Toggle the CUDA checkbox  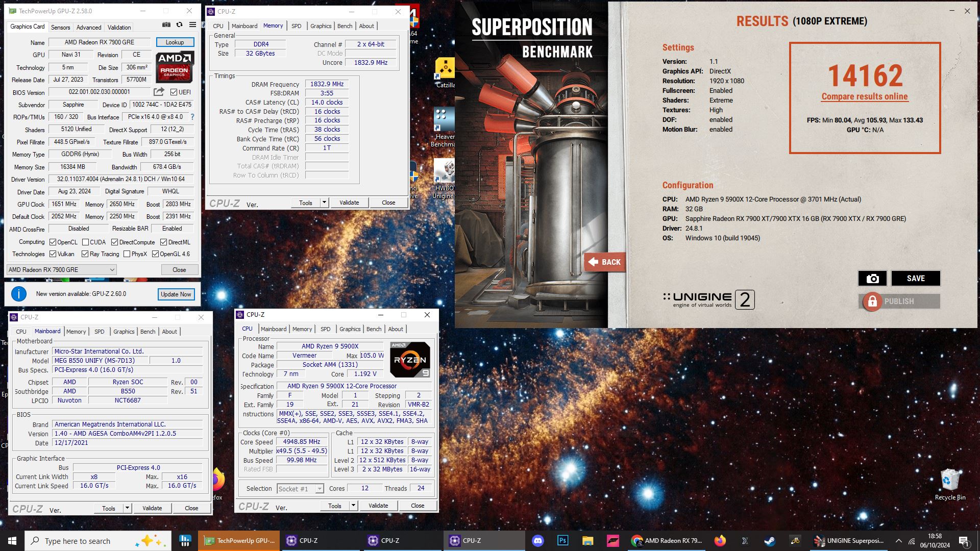pyautogui.click(x=85, y=242)
